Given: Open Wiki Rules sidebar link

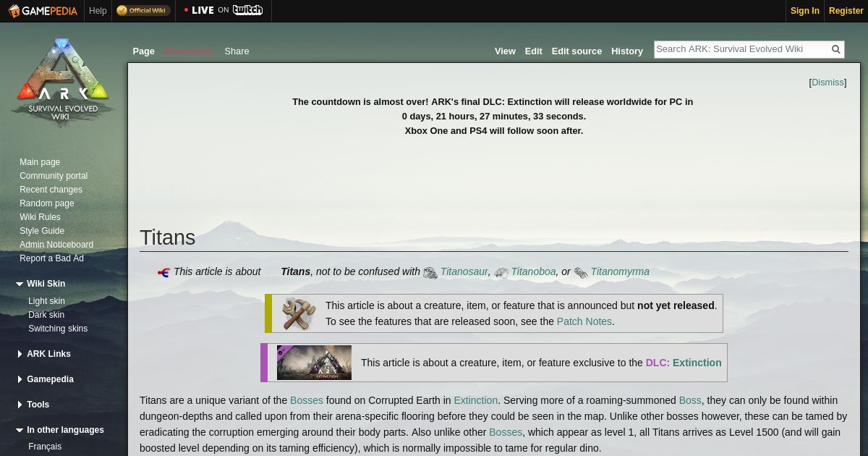Looking at the screenshot, I should [x=40, y=217].
